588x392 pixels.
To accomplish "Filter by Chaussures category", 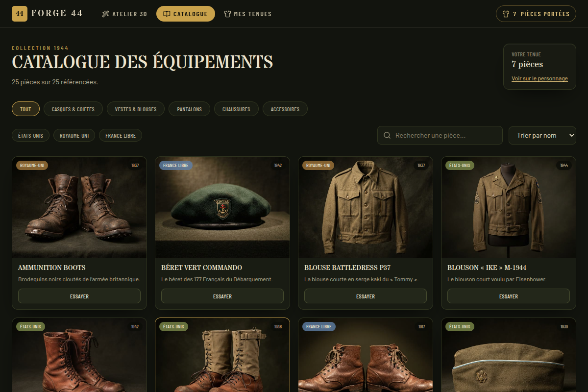I will coord(236,109).
